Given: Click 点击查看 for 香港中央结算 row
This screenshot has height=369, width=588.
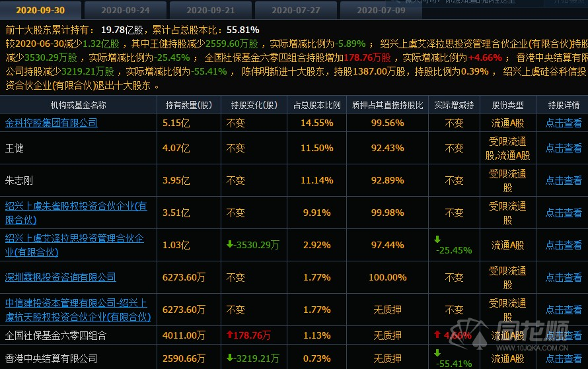Looking at the screenshot, I should pos(564,358).
